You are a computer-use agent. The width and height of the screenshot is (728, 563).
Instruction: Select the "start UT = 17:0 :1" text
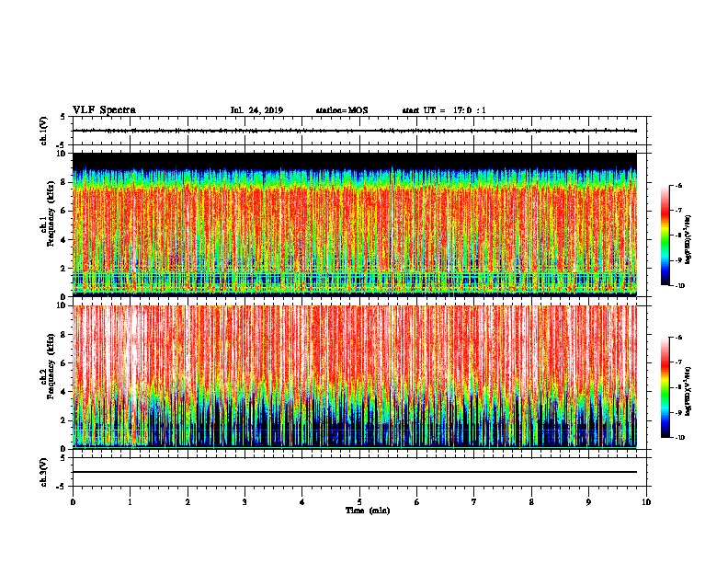(x=444, y=110)
